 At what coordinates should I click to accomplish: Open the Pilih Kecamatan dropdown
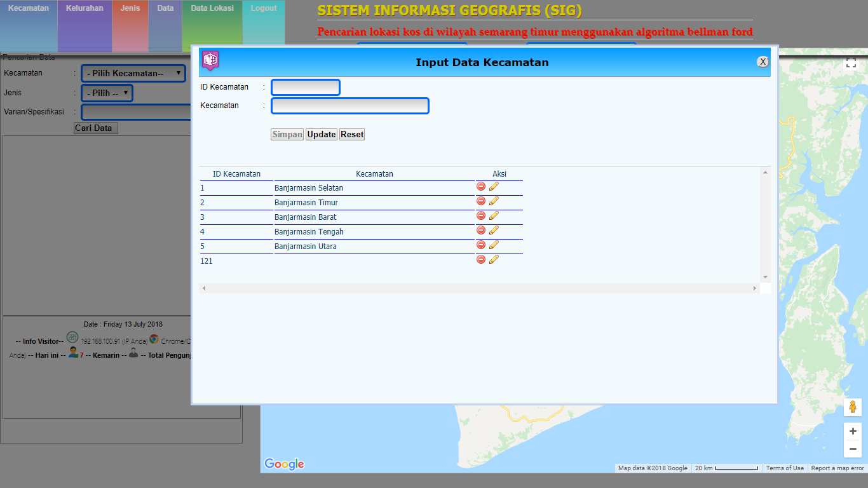coord(133,74)
